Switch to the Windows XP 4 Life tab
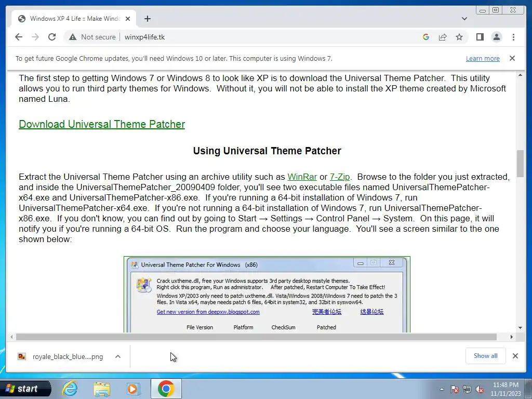 click(74, 19)
